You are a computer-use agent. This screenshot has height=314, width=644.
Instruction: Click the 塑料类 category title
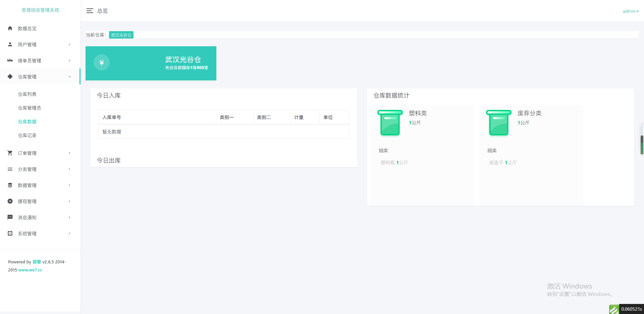point(418,113)
